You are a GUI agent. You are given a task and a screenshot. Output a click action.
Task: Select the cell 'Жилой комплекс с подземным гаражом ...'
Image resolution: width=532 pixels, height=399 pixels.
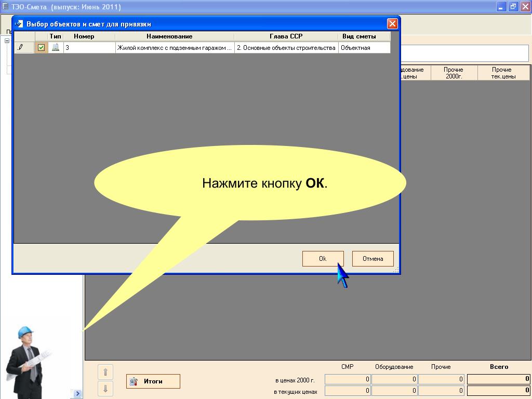click(175, 48)
